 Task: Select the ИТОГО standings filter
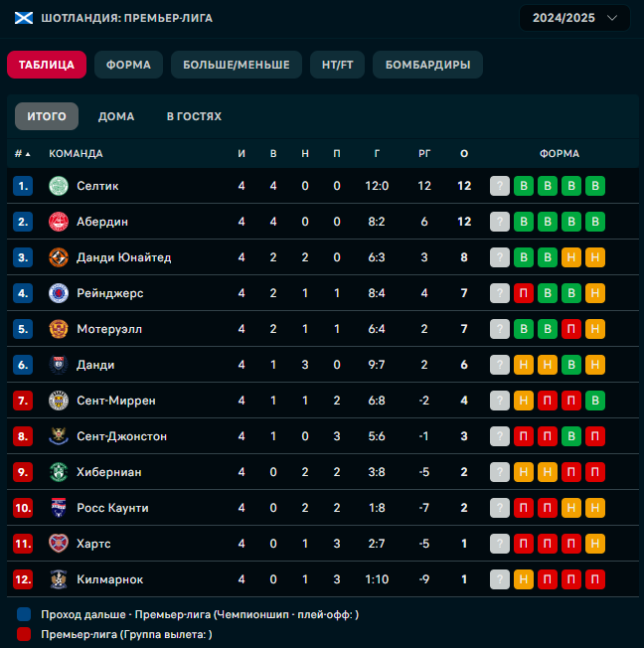point(47,116)
